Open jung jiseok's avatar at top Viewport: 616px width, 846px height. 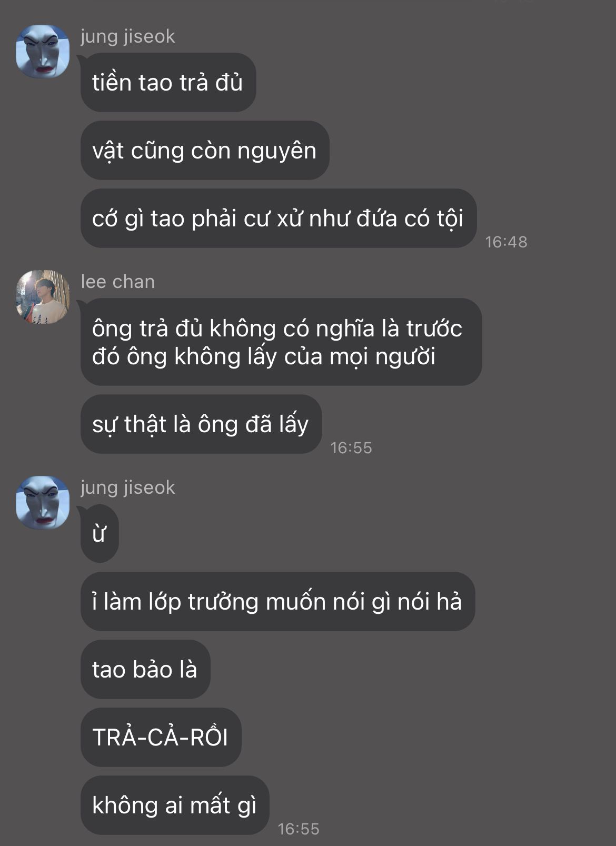pos(43,51)
